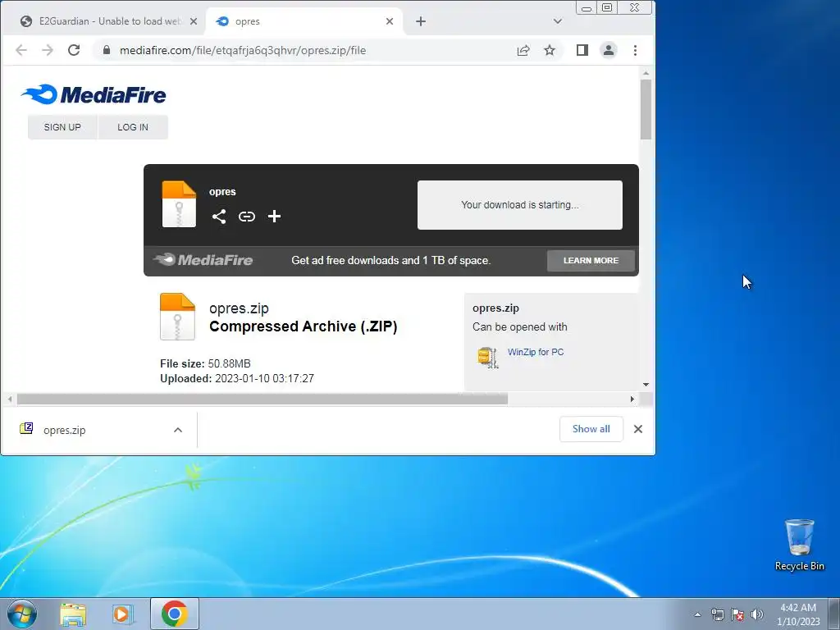Click the zip icon beside opres.zip Compressed Archive

pyautogui.click(x=177, y=317)
